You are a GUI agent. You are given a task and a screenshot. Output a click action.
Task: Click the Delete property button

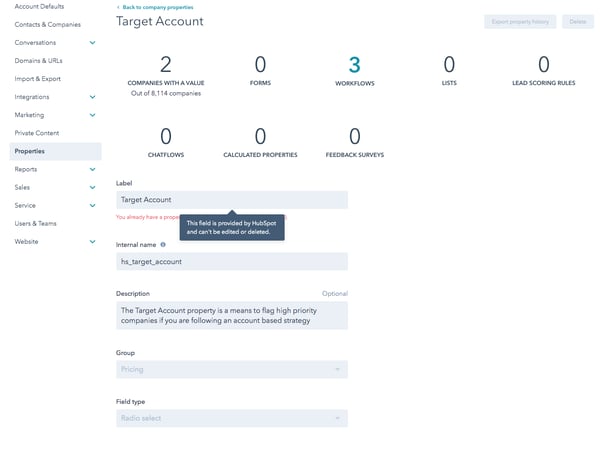(x=577, y=22)
